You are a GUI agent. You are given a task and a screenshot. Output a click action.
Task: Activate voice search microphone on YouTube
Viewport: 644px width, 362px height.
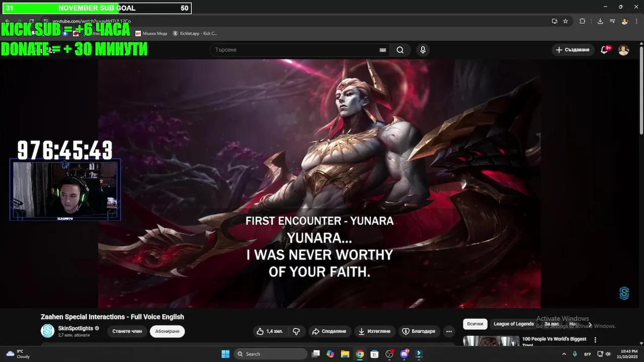[x=423, y=50]
